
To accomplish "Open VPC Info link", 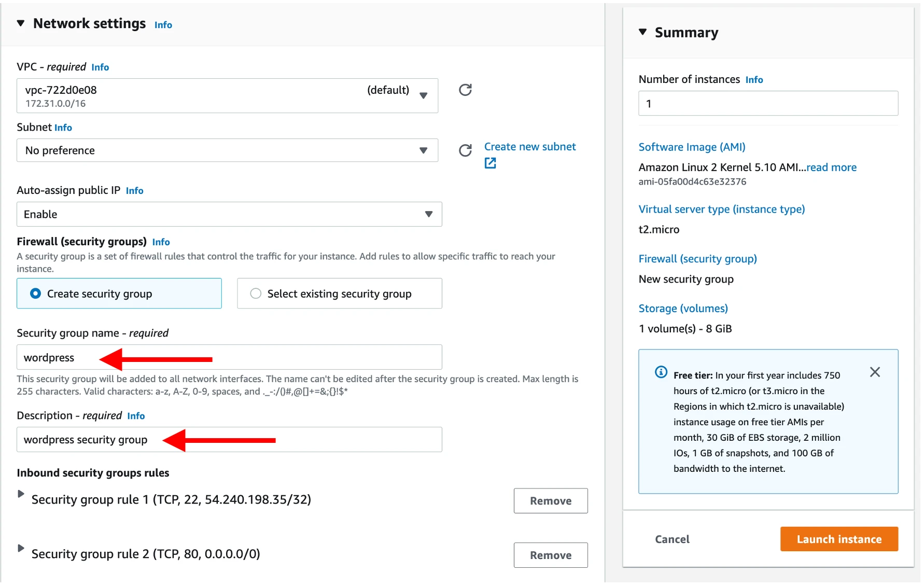I will 100,67.
